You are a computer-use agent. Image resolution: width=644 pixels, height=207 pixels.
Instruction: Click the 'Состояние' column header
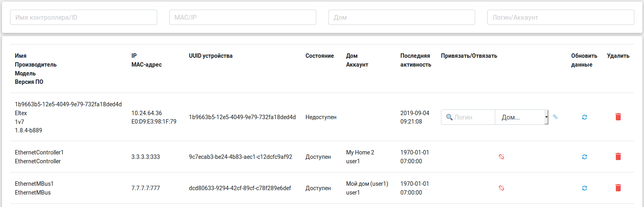320,56
